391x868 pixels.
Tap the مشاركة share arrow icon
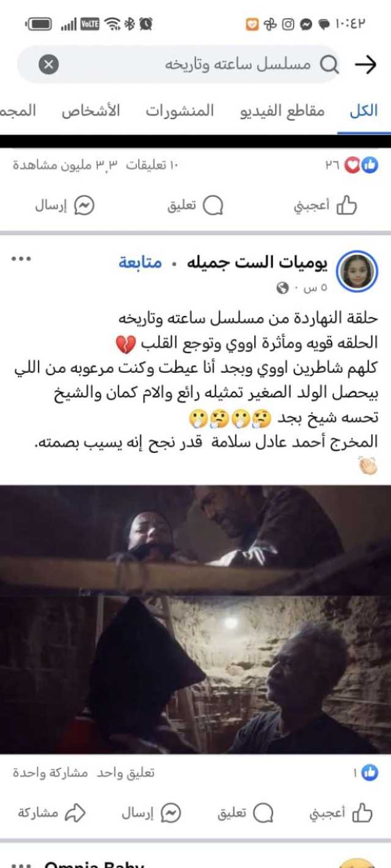point(75,812)
